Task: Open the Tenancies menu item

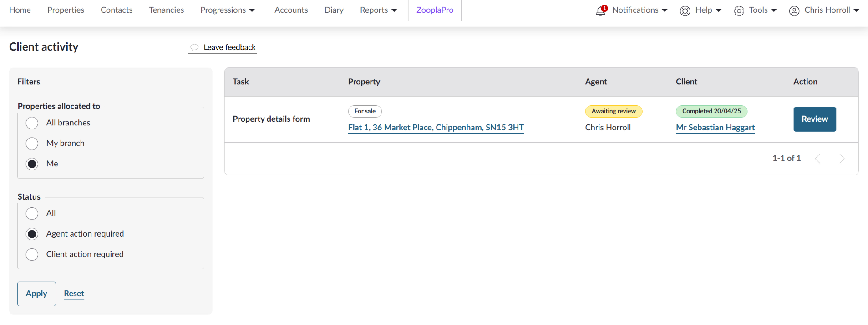Action: coord(167,10)
